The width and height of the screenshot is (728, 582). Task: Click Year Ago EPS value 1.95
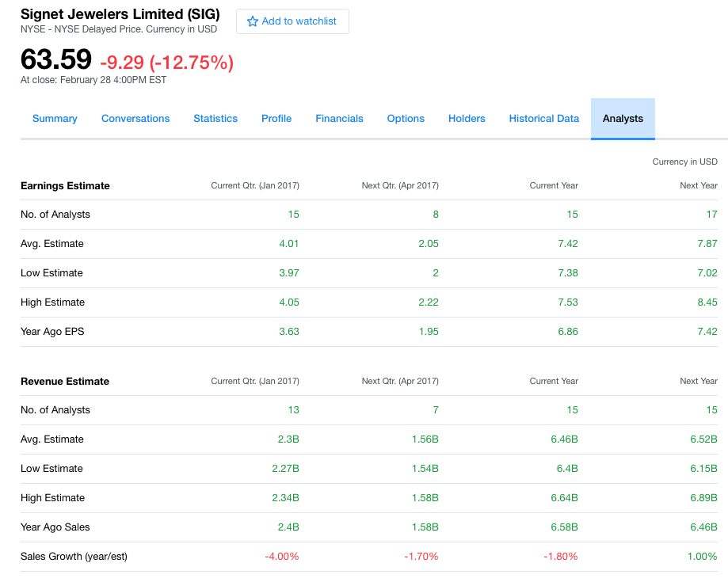click(429, 331)
